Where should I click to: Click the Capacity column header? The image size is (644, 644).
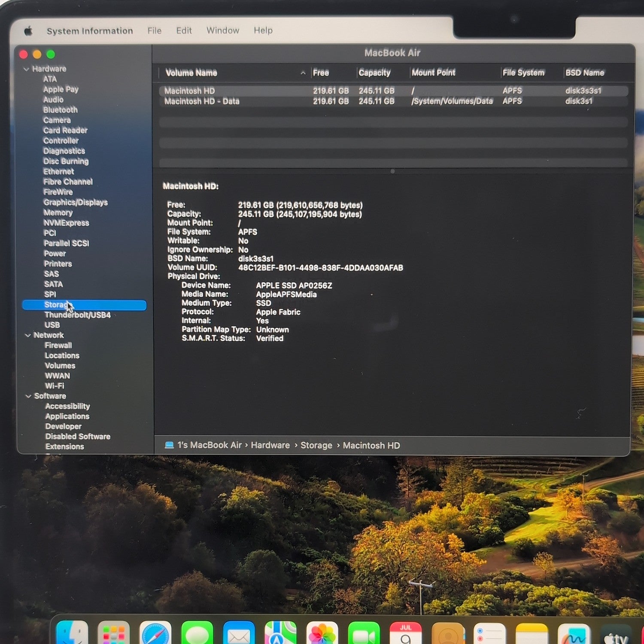point(375,73)
